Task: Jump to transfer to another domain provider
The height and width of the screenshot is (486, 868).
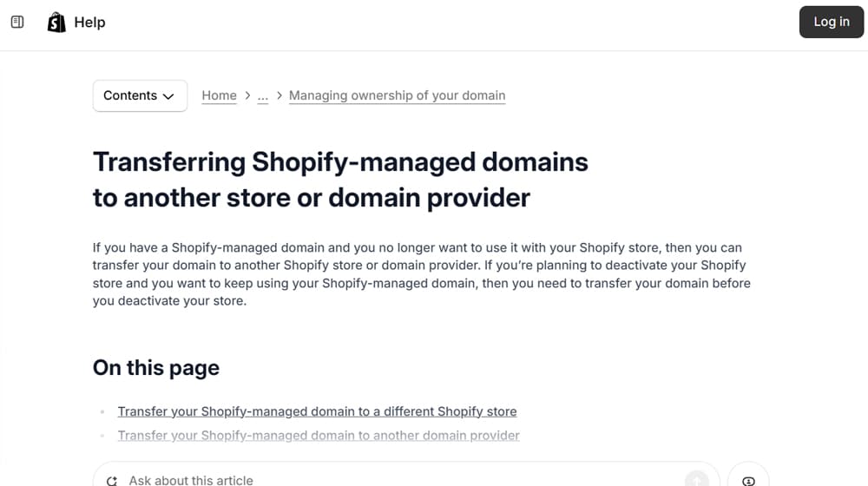Action: pos(319,435)
